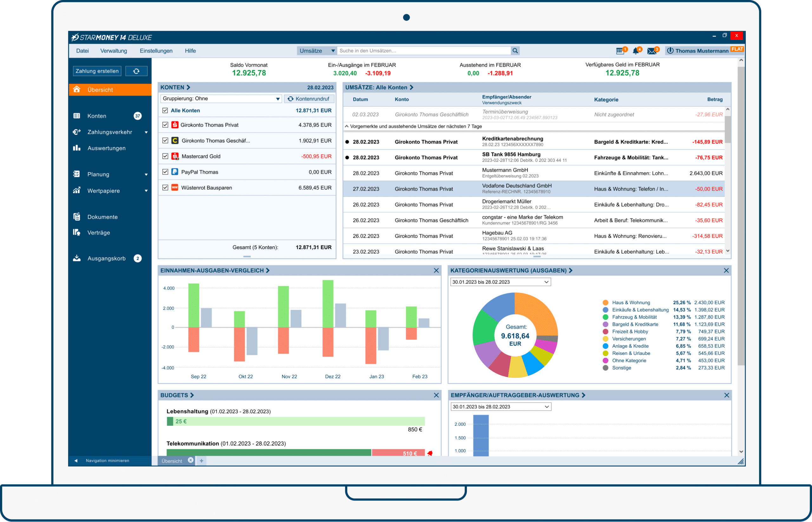Viewport: 812px width, 522px height.
Task: Sort transactions by Betrag column header
Action: [x=715, y=99]
